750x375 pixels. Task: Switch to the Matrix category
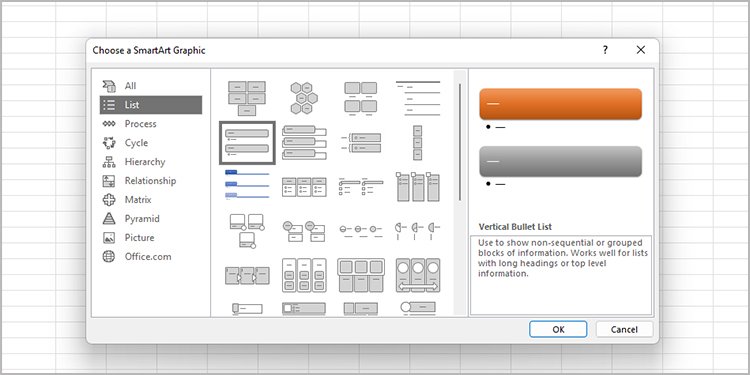pos(151,199)
